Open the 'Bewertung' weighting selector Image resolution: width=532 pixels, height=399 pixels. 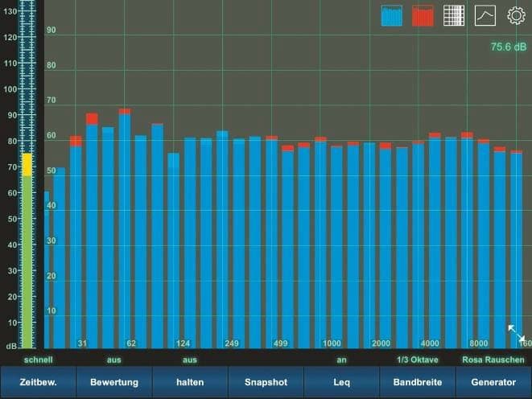[114, 382]
